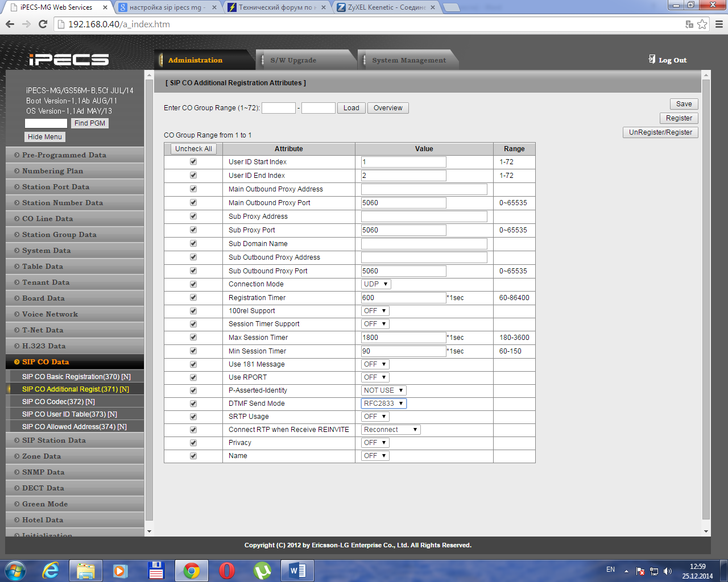
Task: Toggle the DTMF Send Mode checkbox
Action: click(x=193, y=404)
